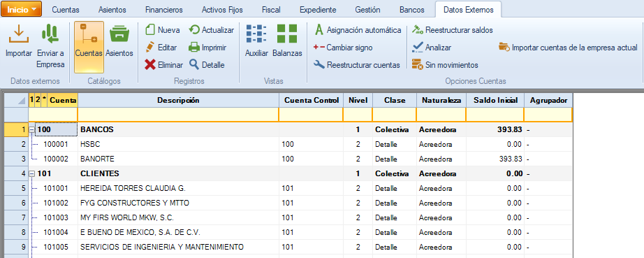The width and height of the screenshot is (644, 258).
Task: Open the Activos Fijos tab
Action: (222, 10)
